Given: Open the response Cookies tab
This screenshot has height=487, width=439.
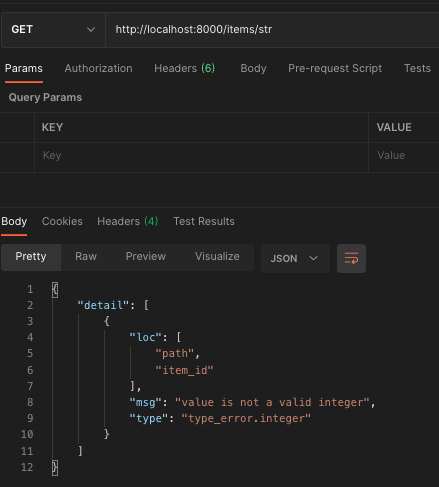Looking at the screenshot, I should tap(62, 221).
